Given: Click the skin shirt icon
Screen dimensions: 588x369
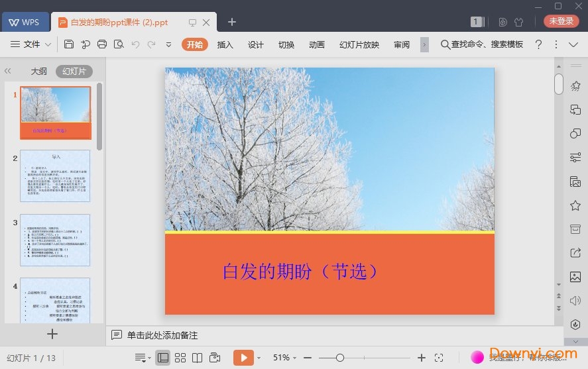Looking at the screenshot, I should 519,22.
